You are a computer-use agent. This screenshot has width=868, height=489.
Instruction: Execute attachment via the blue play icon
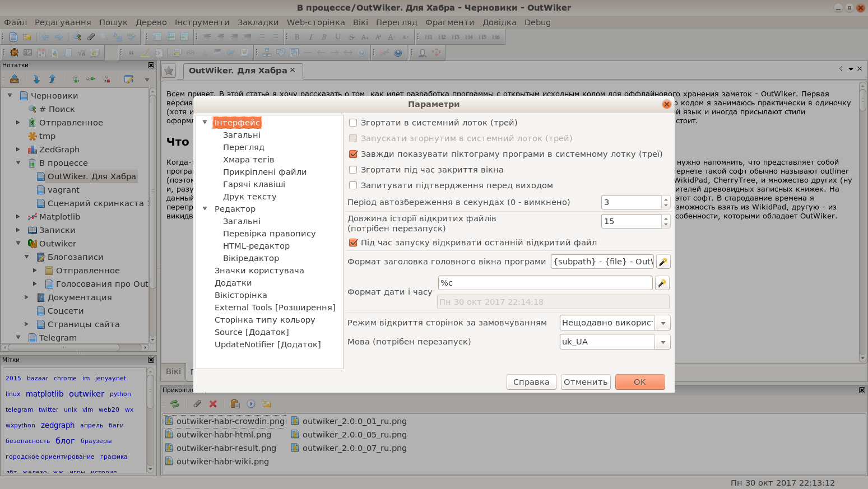[250, 403]
